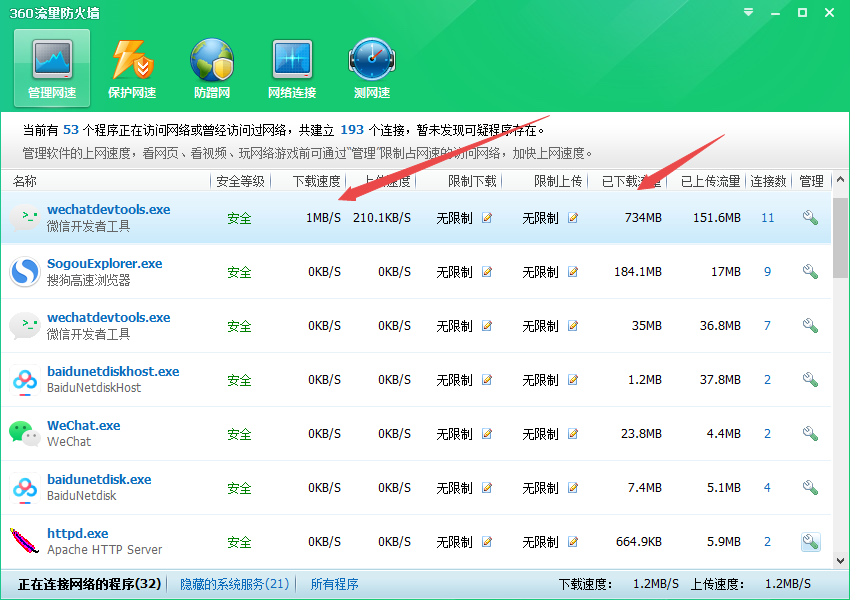The image size is (850, 600).
Task: Edit download limit for SogouExplorer.exe
Action: coord(487,272)
